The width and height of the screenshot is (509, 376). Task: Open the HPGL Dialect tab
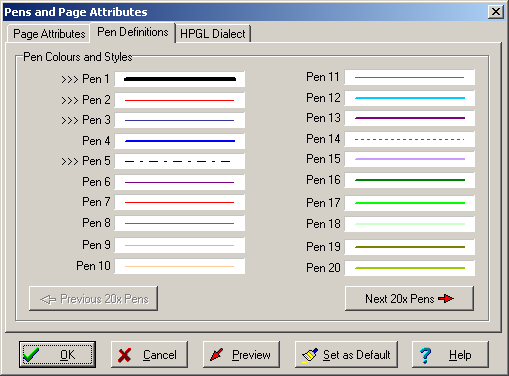coord(213,34)
